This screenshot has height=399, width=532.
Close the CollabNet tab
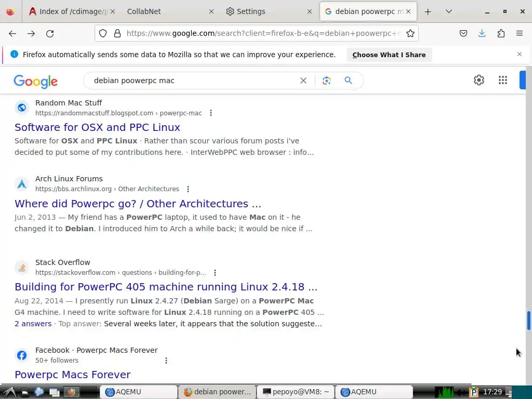tap(211, 11)
